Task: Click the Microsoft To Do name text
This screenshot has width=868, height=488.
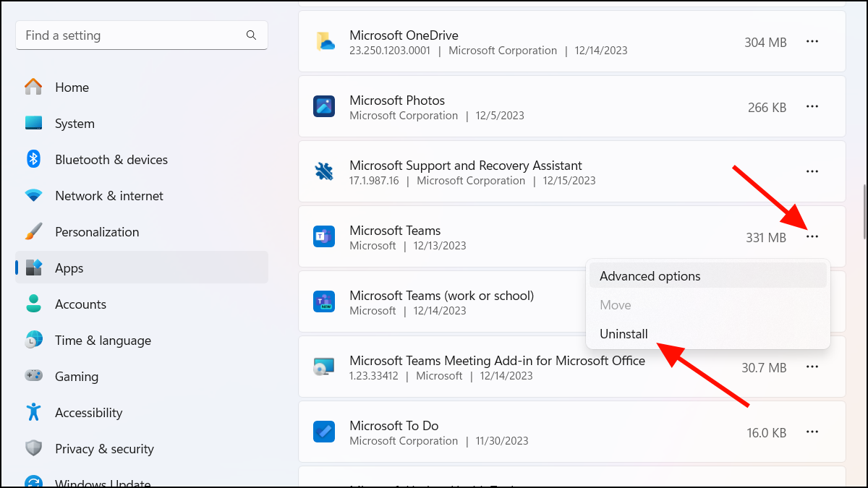Action: pos(394,425)
